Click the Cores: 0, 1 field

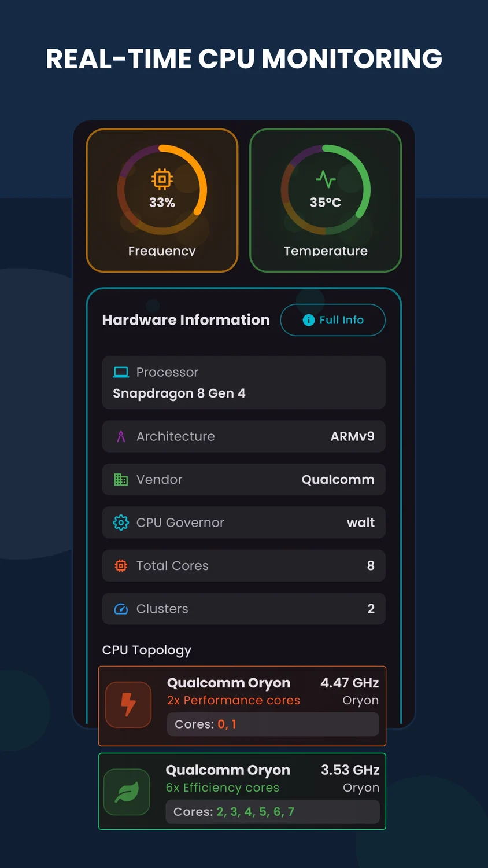pos(273,724)
